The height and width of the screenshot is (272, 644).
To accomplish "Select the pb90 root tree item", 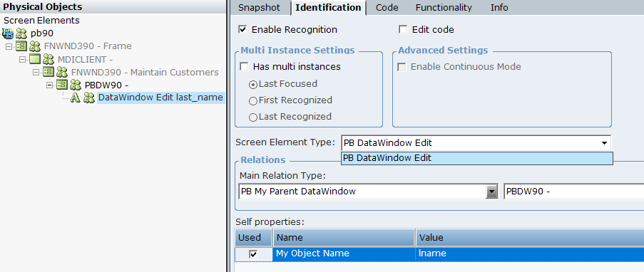I will tap(42, 33).
